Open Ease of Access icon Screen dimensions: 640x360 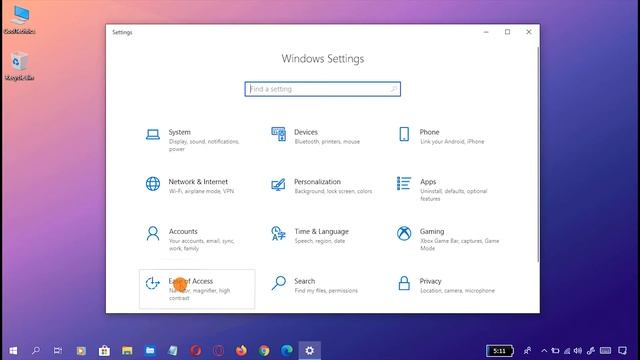pyautogui.click(x=153, y=283)
